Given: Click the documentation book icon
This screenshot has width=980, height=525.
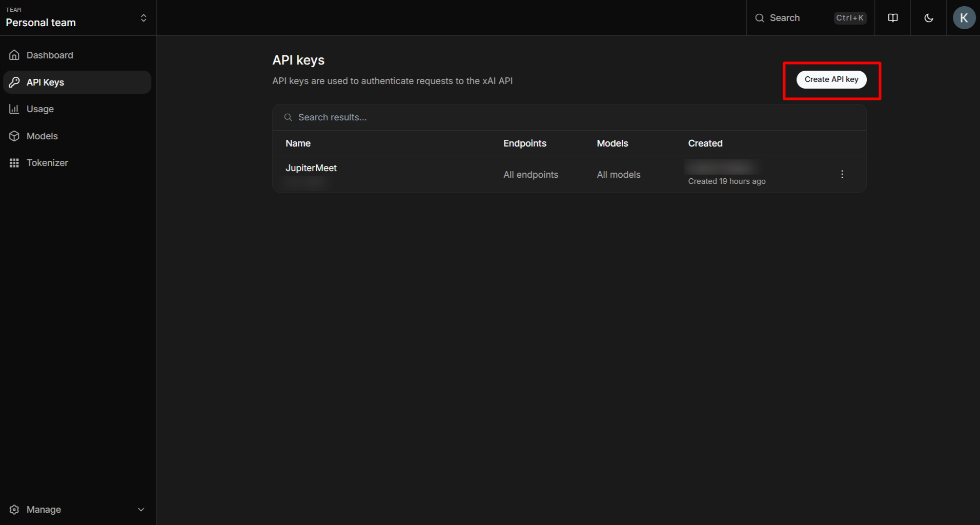Looking at the screenshot, I should [x=893, y=17].
